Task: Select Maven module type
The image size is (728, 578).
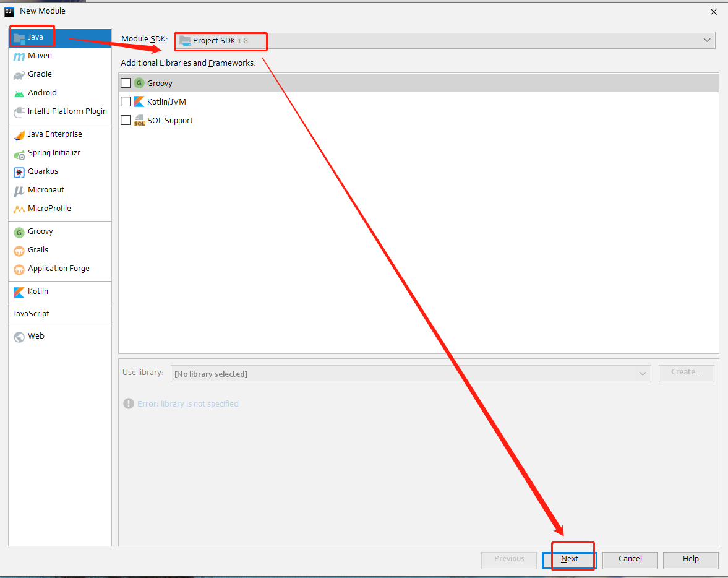Action: click(60, 56)
